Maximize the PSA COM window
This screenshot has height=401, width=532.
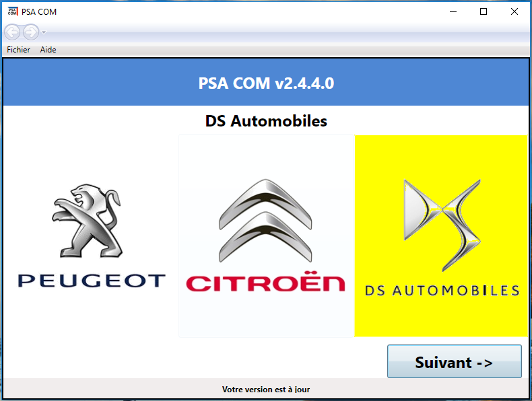484,12
